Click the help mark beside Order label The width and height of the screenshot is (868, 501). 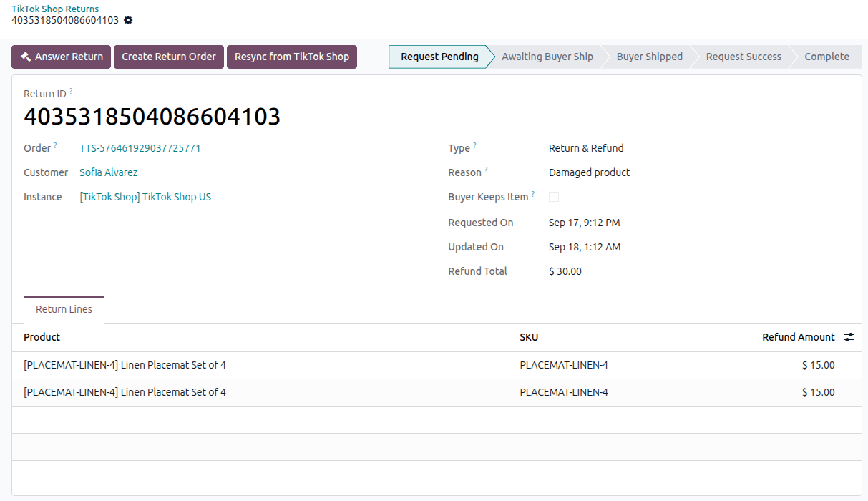click(x=56, y=145)
